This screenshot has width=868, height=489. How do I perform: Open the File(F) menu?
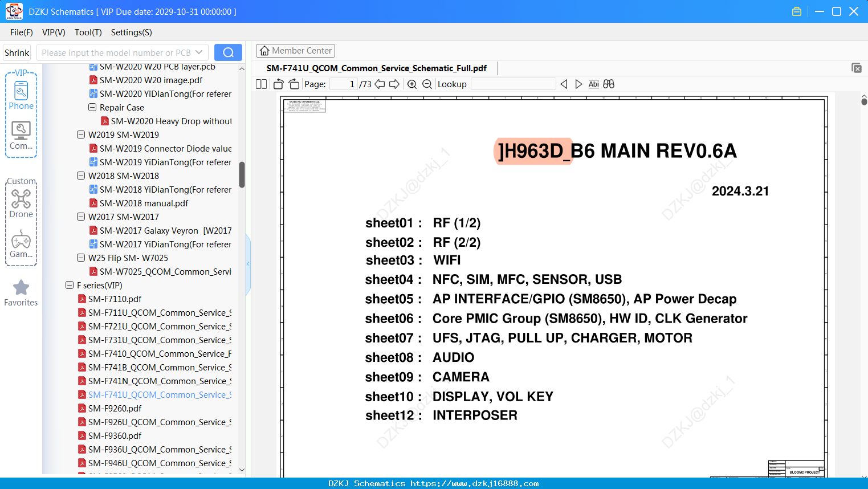(22, 32)
